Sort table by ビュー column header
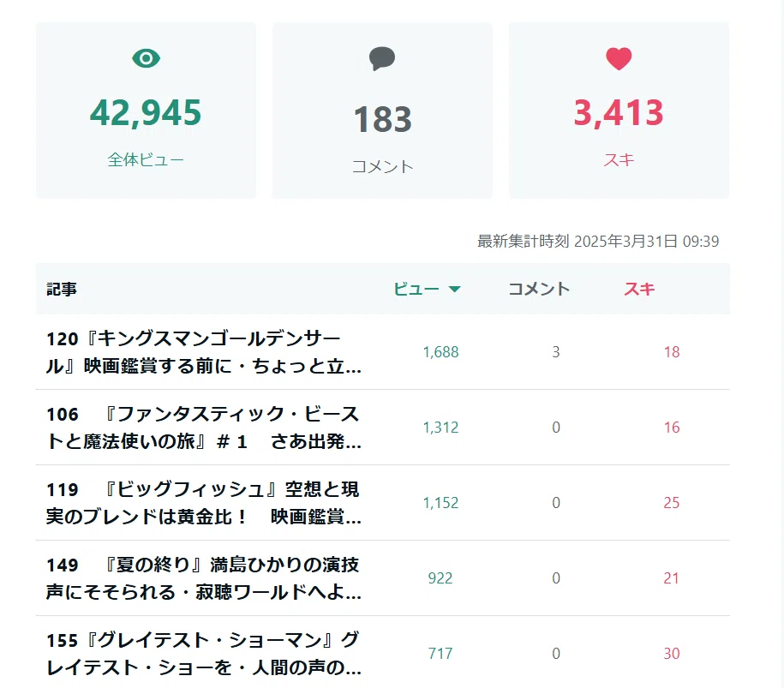This screenshot has height=688, width=784. 427,289
